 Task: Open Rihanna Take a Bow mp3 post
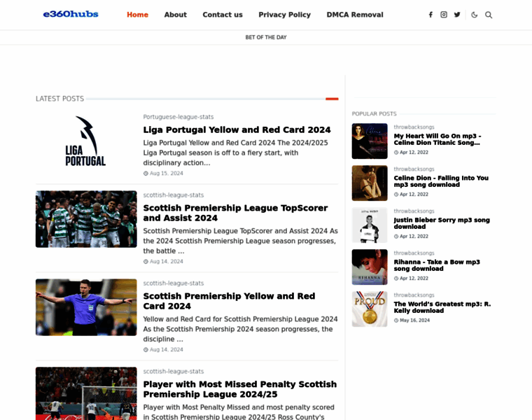pos(437,265)
